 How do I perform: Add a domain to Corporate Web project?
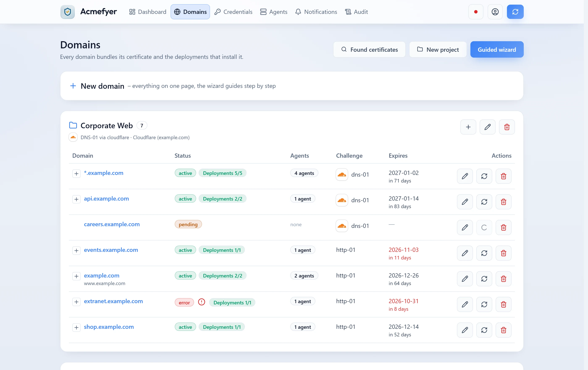coord(468,127)
